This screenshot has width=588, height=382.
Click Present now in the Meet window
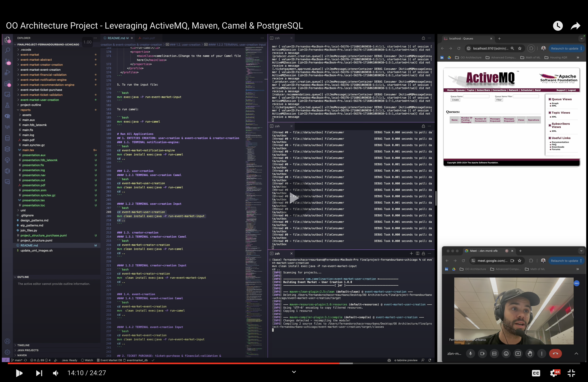tap(518, 354)
